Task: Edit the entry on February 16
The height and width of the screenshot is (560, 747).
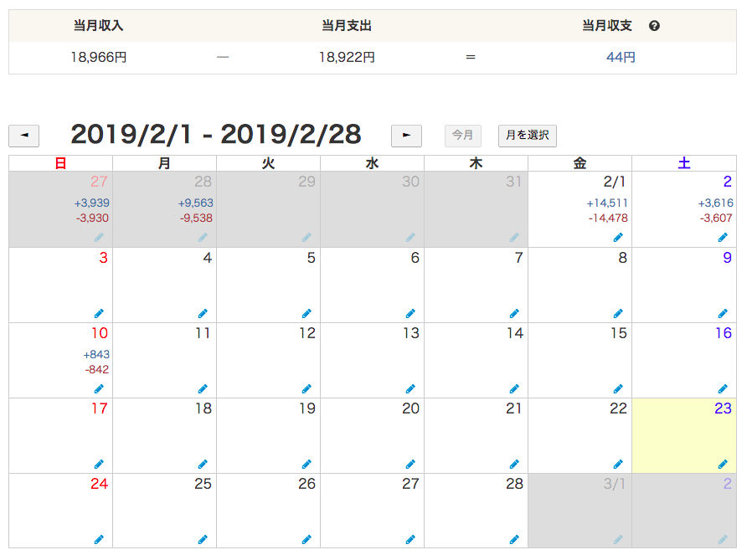Action: pos(722,388)
